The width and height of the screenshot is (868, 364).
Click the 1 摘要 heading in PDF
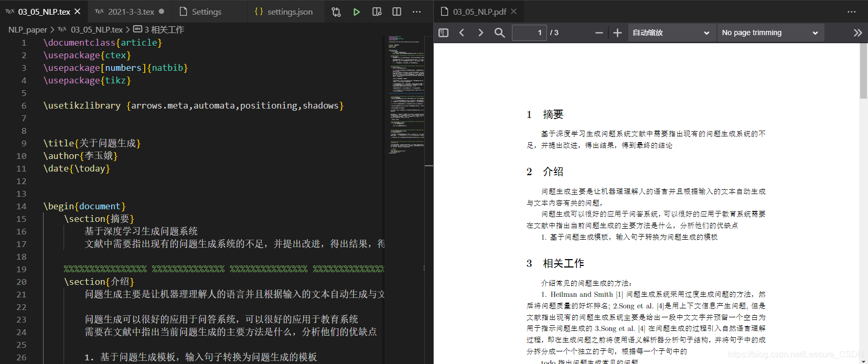click(x=545, y=114)
